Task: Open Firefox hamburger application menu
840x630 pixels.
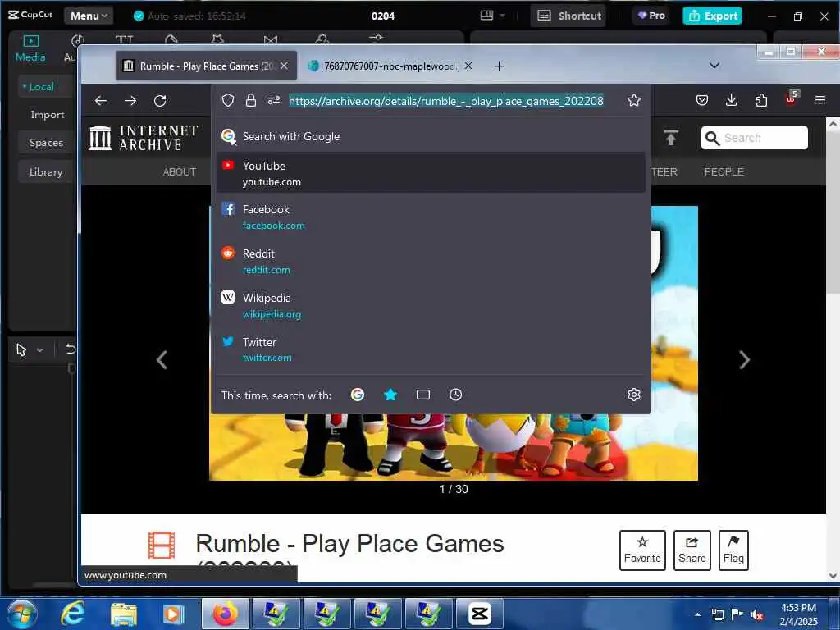Action: (819, 100)
